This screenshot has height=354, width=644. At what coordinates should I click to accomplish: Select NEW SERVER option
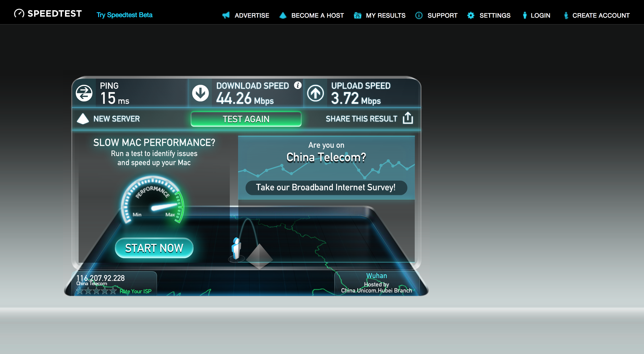pyautogui.click(x=116, y=119)
